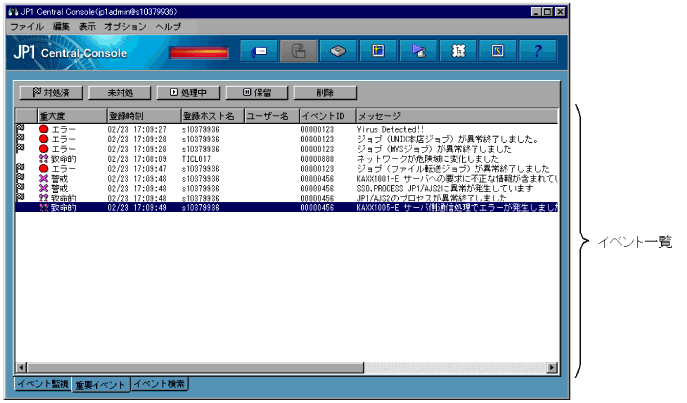Screen dimensions: 687x403
Task: Click the rightmost square toolbar icon before help
Action: tap(498, 52)
